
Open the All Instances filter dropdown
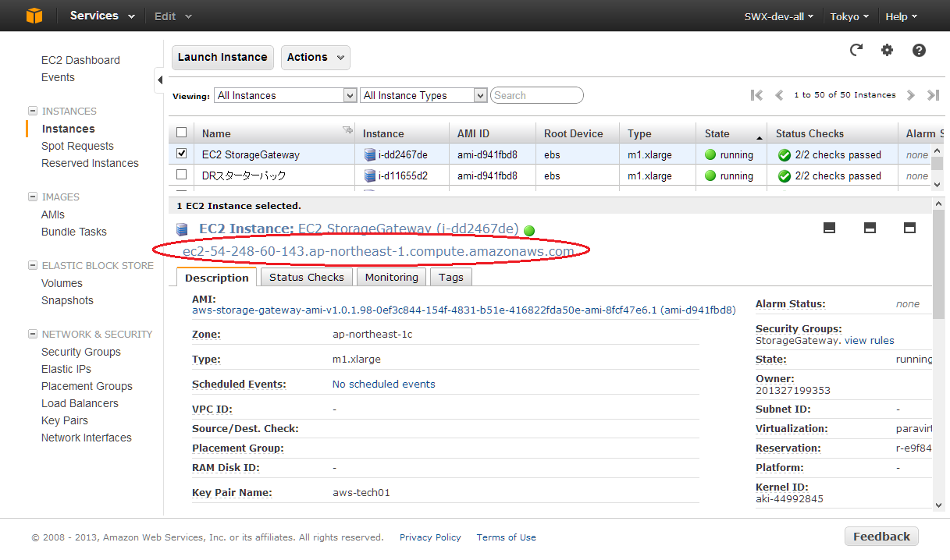tap(285, 94)
